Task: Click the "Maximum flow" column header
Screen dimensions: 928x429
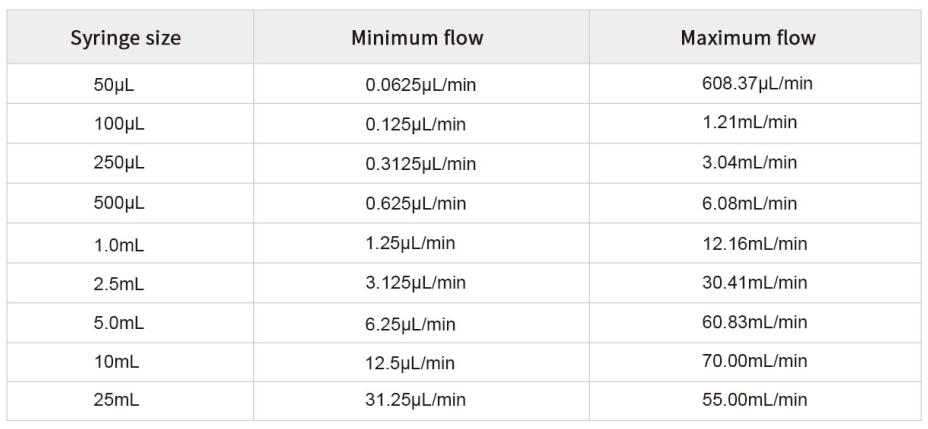Action: [x=747, y=39]
